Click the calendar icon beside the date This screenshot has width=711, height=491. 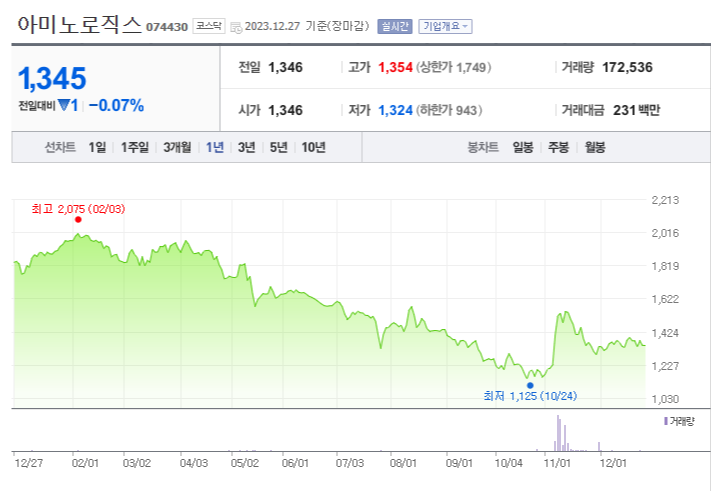[236, 27]
